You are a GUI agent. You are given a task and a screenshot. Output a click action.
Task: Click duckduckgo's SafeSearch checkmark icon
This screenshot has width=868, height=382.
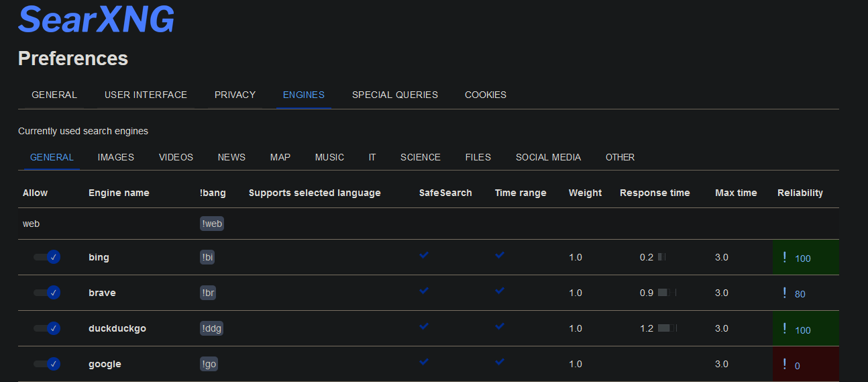click(424, 326)
